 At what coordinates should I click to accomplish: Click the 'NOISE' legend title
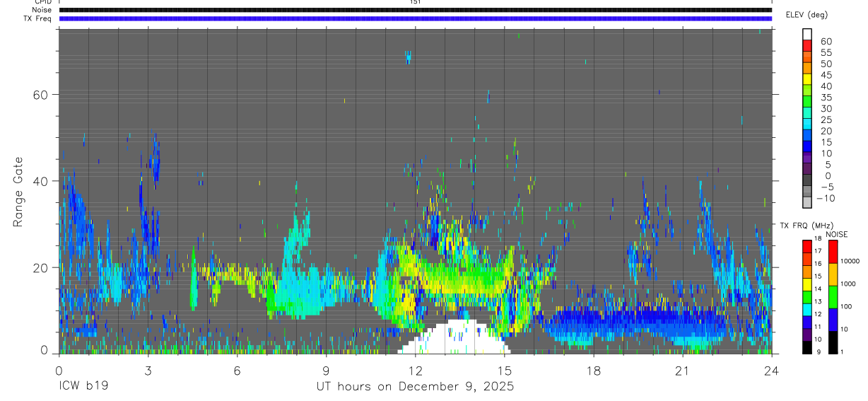coord(837,234)
